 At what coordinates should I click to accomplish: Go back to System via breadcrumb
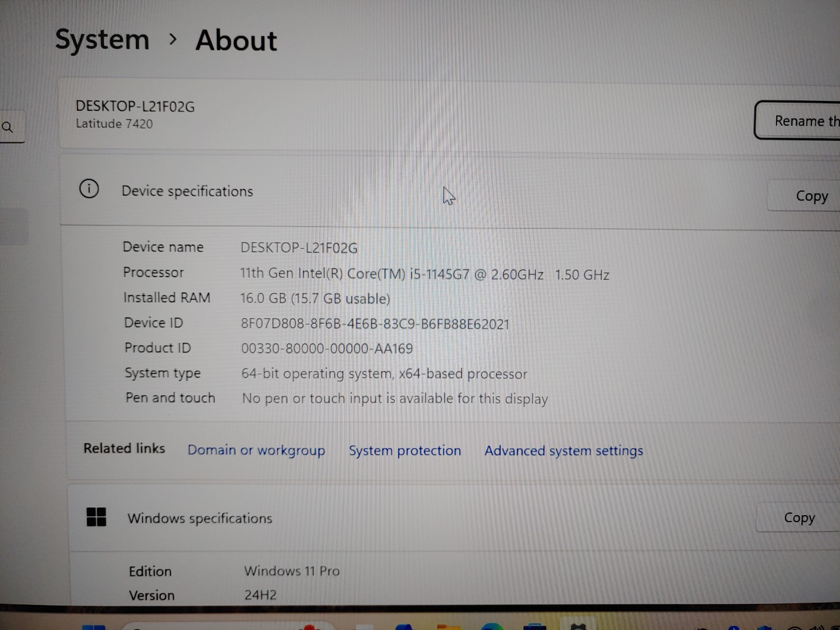(x=102, y=40)
